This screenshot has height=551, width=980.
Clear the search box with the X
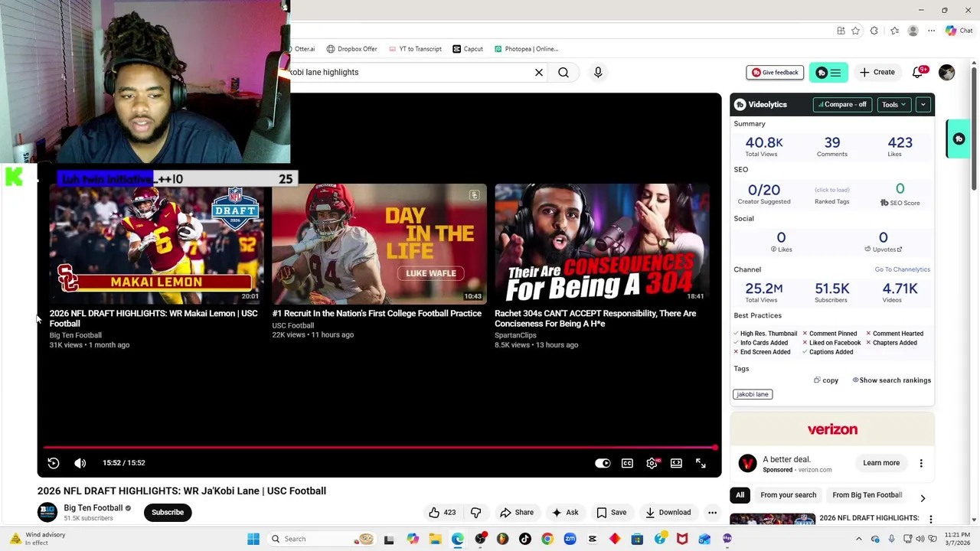539,72
